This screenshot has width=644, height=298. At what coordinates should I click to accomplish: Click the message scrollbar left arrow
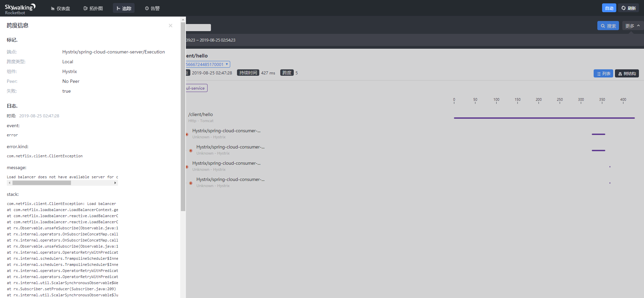click(9, 183)
